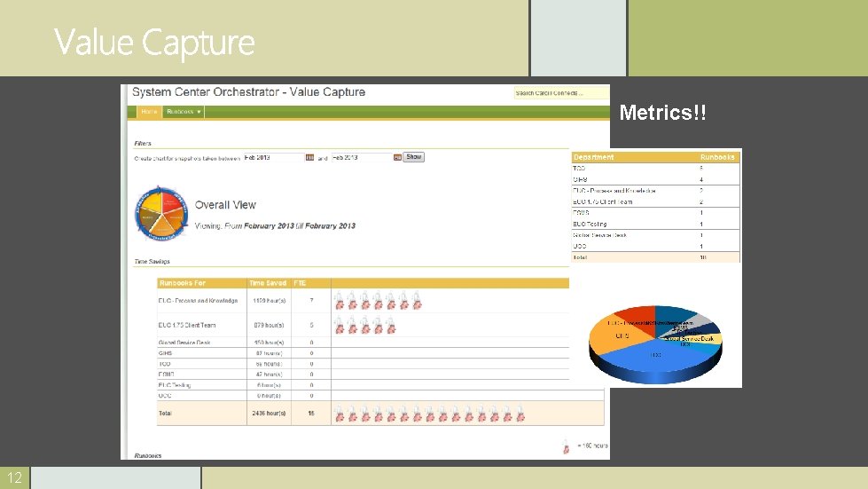Screen dimensions: 868x489
Task: Select the 'GIHS' row in Time Savings table
Action: pyautogui.click(x=364, y=353)
